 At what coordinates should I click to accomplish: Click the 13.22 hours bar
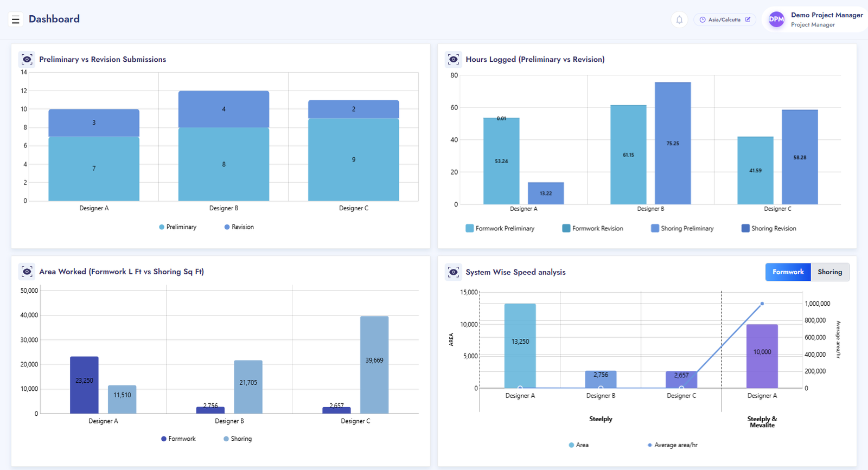pyautogui.click(x=546, y=194)
